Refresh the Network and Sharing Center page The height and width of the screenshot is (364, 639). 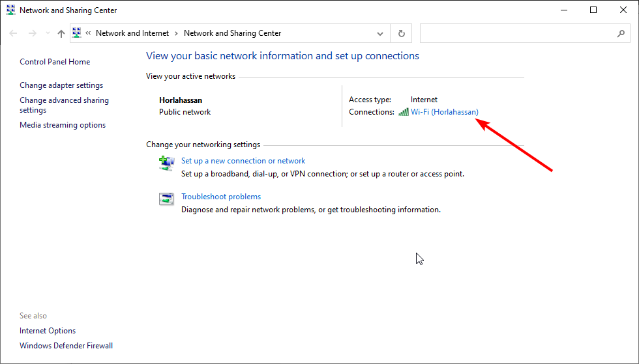[x=402, y=33]
